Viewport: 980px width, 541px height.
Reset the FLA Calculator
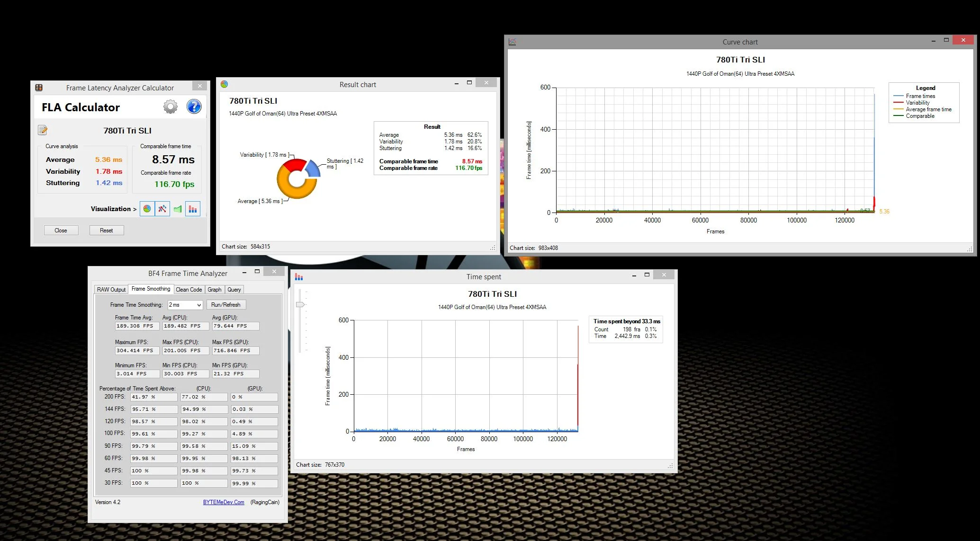107,231
